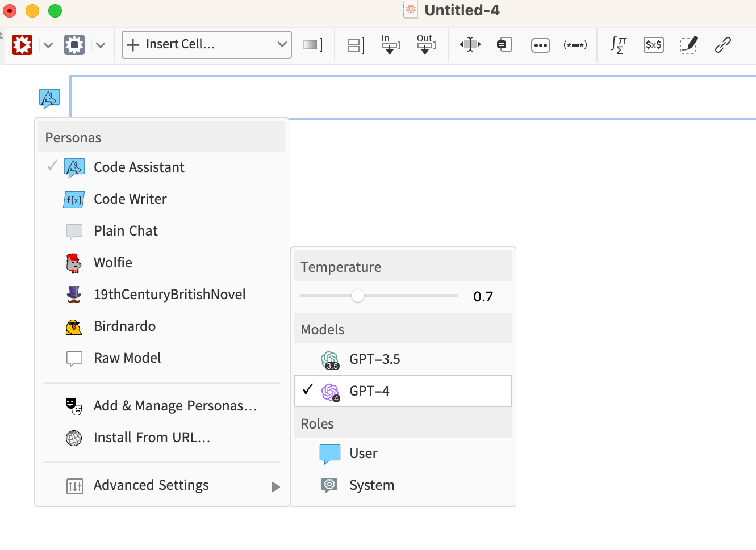This screenshot has height=550, width=756.
Task: Click the User blue bubble icon
Action: point(330,454)
